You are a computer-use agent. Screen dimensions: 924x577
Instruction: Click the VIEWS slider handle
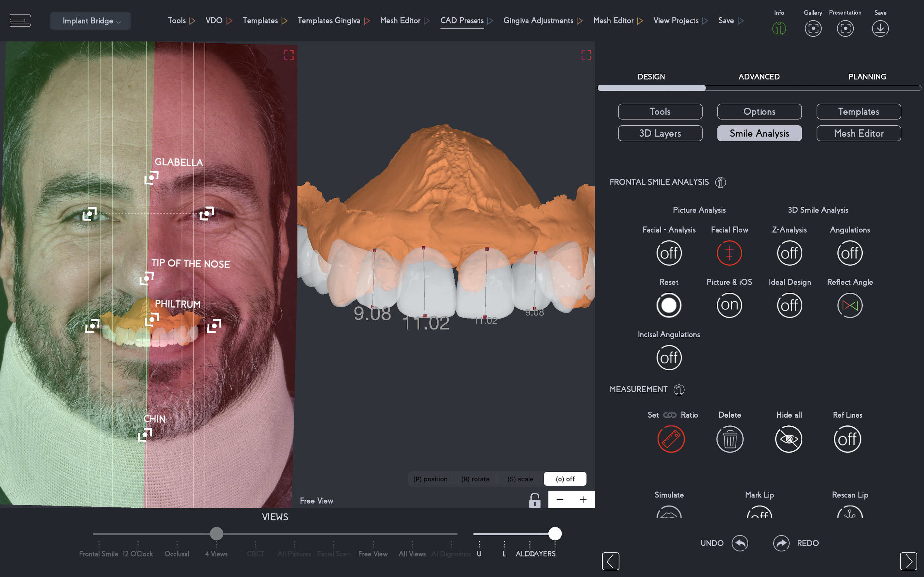[x=217, y=533]
